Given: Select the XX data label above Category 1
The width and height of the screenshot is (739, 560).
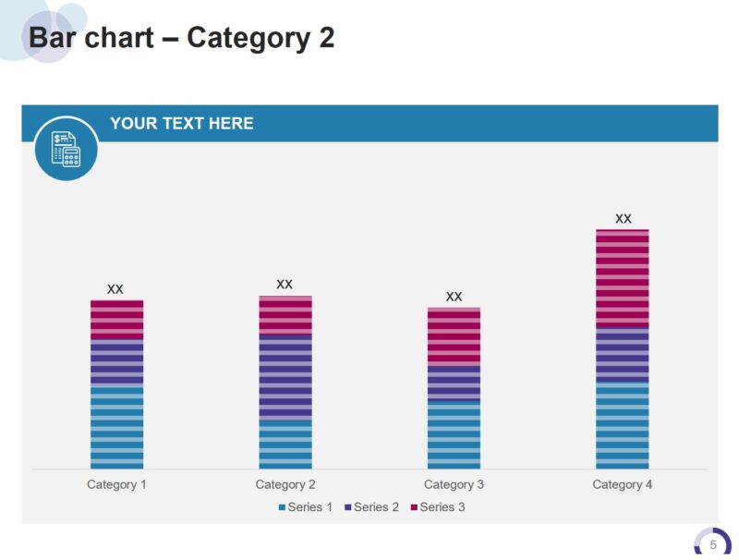Looking at the screenshot, I should [115, 289].
